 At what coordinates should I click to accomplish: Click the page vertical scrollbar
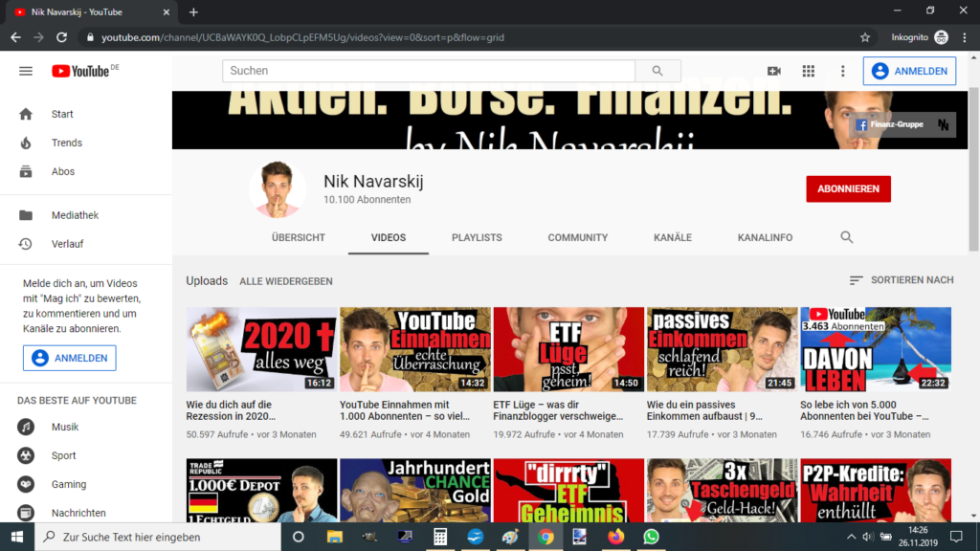(x=973, y=168)
